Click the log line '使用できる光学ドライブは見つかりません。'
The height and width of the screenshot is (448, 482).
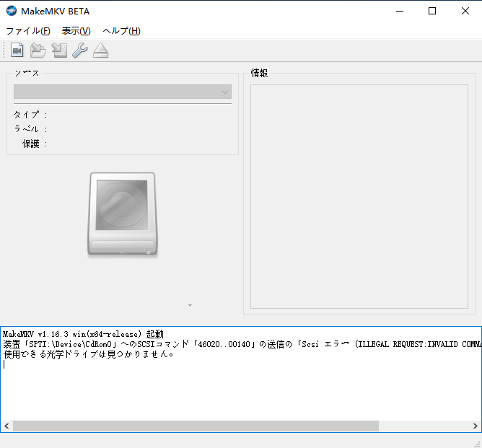[89, 354]
